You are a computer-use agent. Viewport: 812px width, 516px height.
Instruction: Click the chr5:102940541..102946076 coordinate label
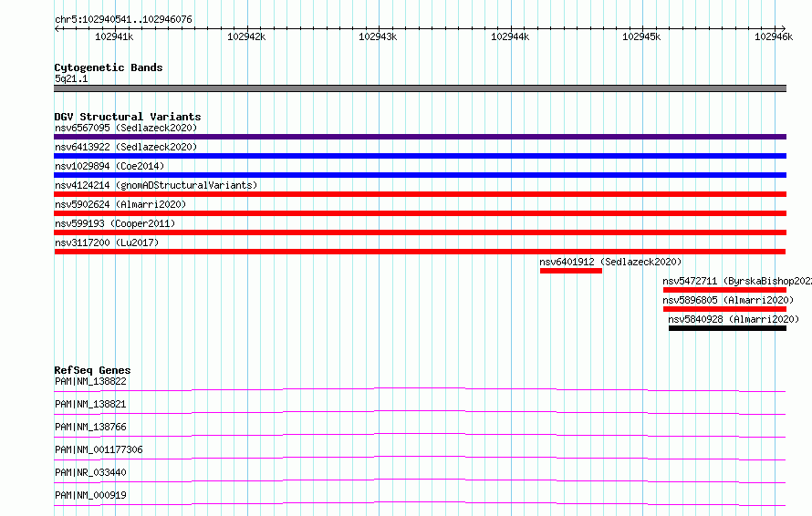[123, 20]
